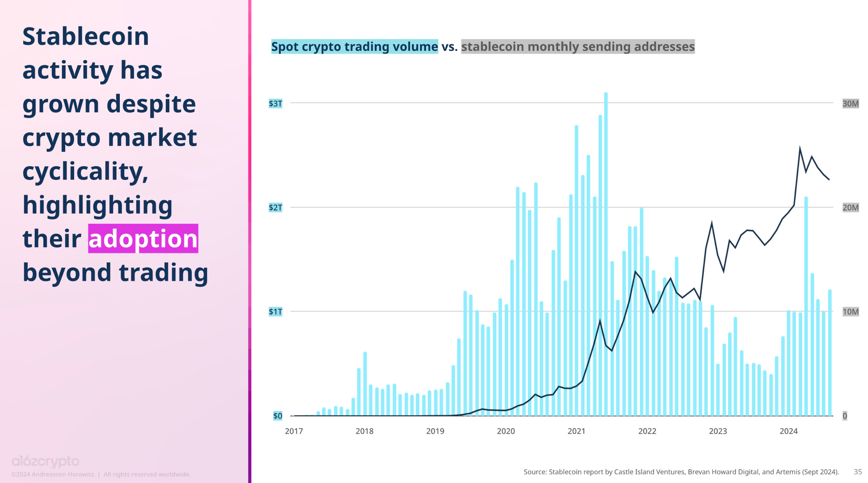Click the page number 35

coord(858,472)
